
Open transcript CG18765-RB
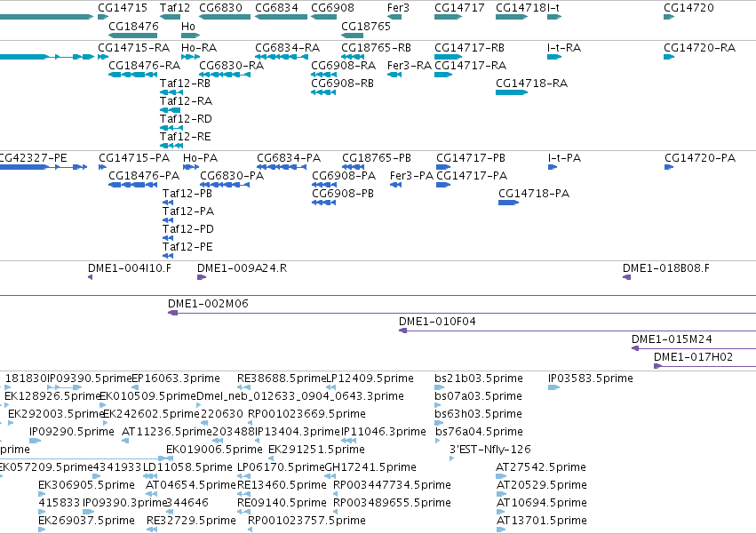tap(376, 48)
